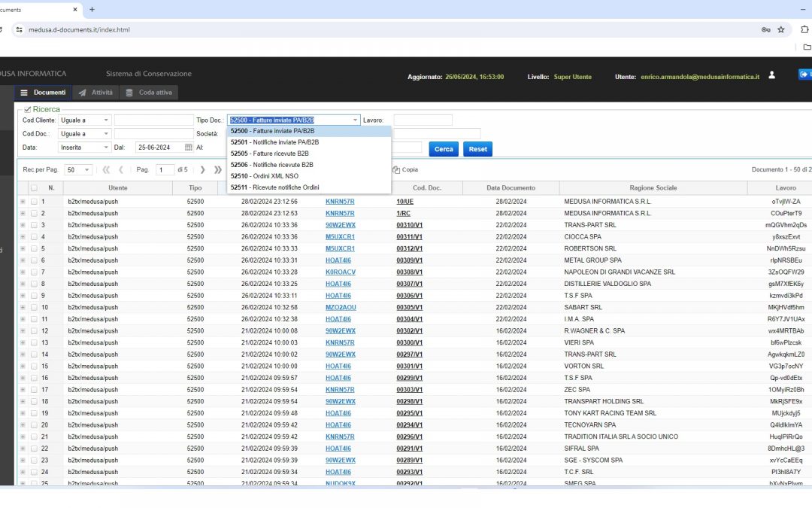The width and height of the screenshot is (812, 508).
Task: Expand row 10 details
Action: pyautogui.click(x=23, y=307)
